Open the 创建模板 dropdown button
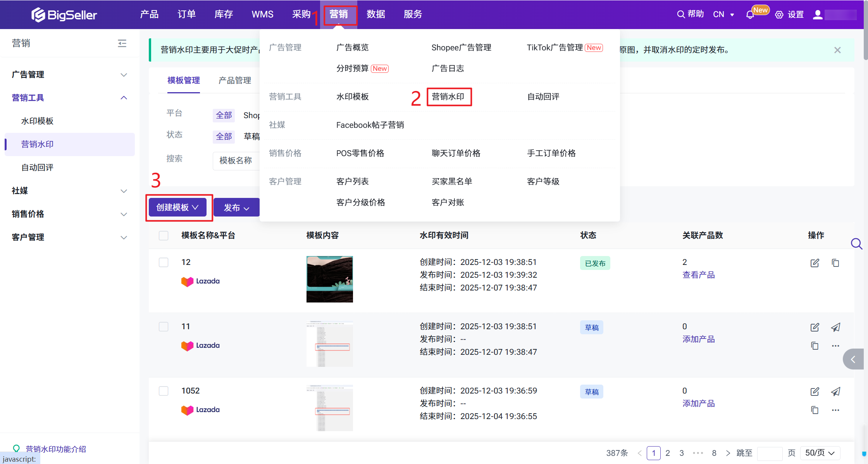868x464 pixels. 178,208
